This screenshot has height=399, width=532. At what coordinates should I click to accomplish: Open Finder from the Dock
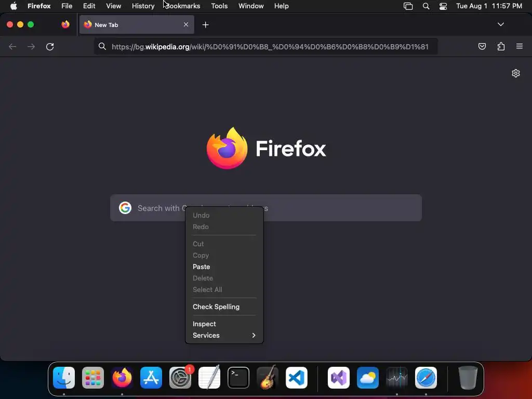click(x=64, y=377)
